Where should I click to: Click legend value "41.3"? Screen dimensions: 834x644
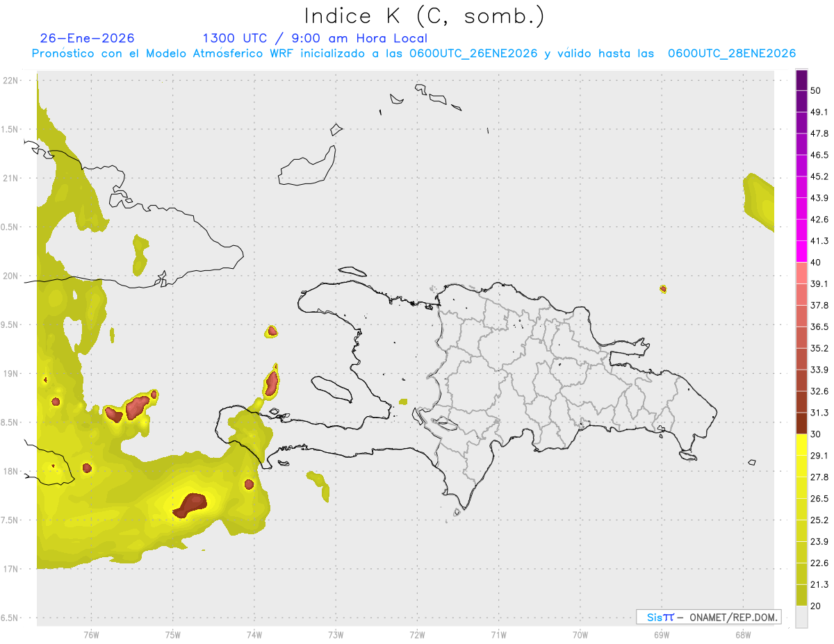[819, 241]
